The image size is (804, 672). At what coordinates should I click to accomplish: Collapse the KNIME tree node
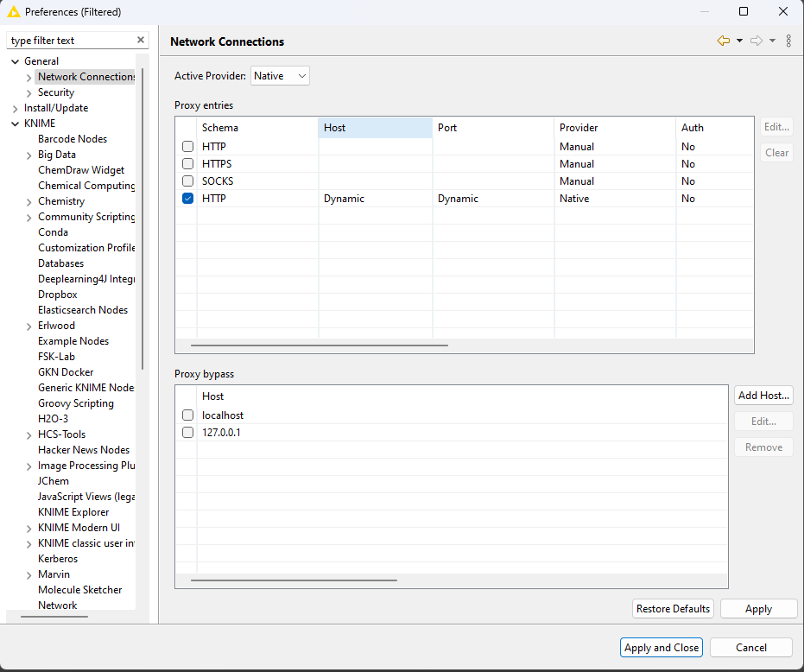(16, 124)
